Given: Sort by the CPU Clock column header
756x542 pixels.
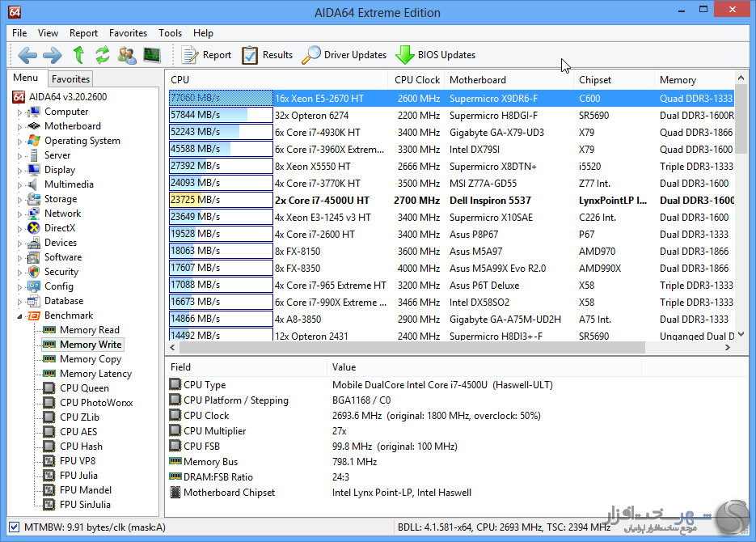Looking at the screenshot, I should [x=416, y=80].
